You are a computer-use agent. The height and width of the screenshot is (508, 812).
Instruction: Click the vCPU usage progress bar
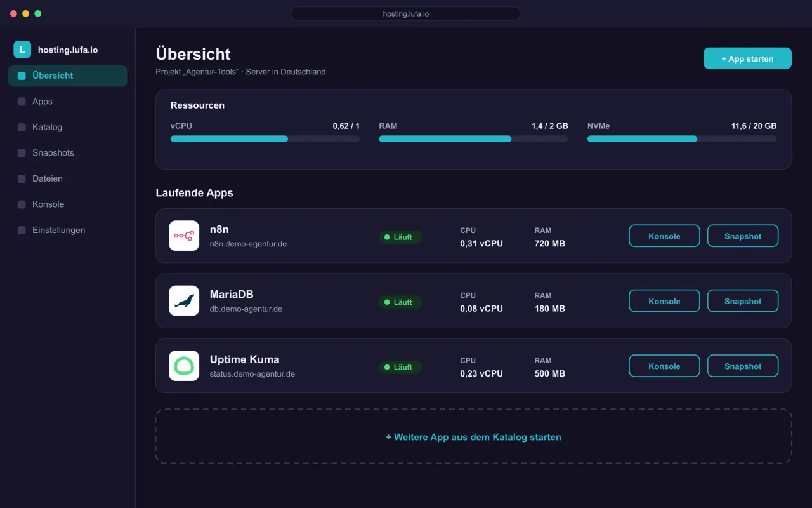265,139
